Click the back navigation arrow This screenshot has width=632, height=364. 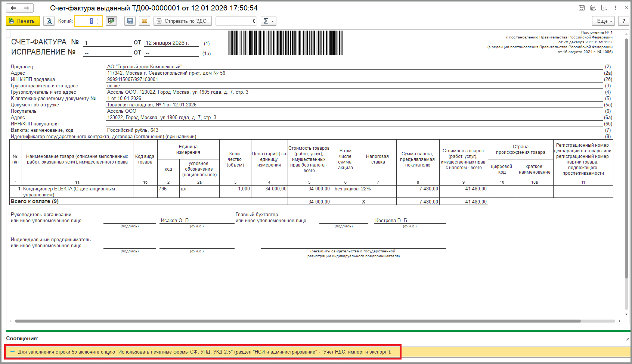[13, 8]
